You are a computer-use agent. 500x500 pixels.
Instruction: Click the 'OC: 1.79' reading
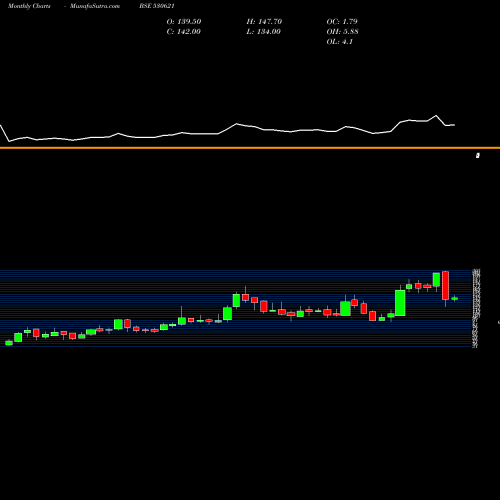coord(342,22)
